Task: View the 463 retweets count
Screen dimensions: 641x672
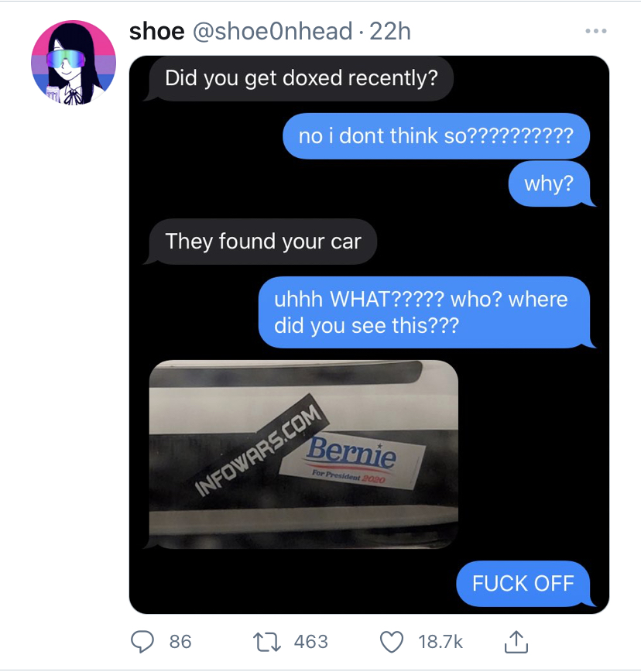Action: pyautogui.click(x=310, y=642)
